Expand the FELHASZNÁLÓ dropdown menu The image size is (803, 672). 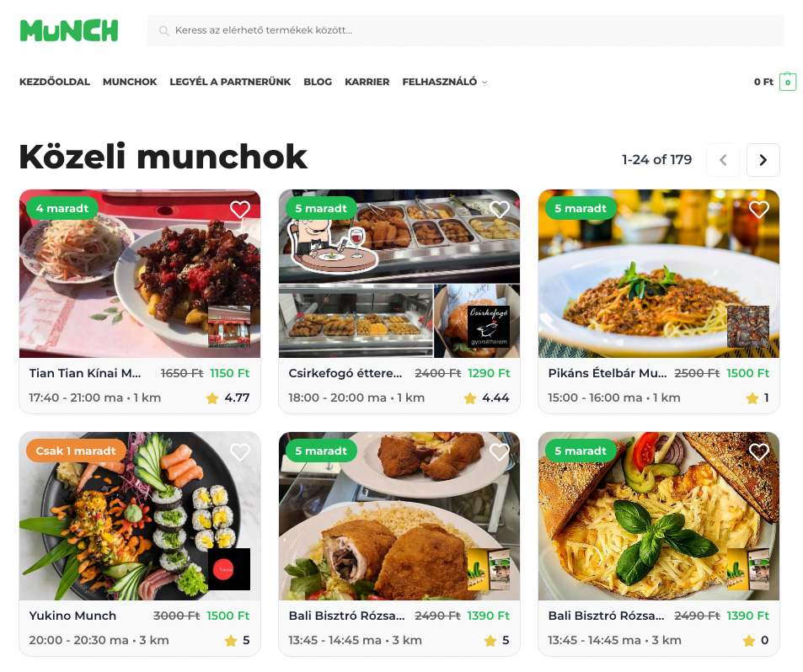pos(445,82)
